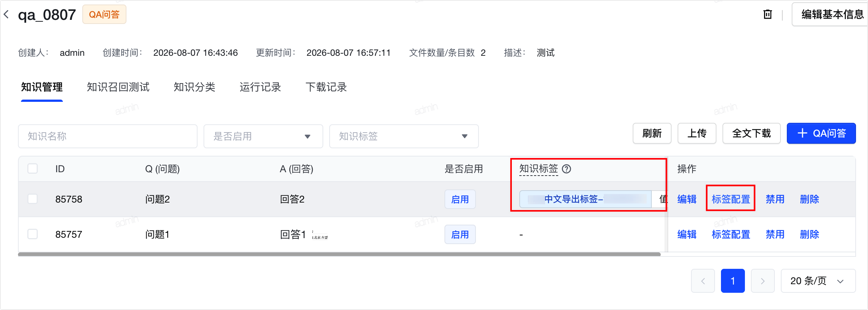This screenshot has width=868, height=310.
Task: Click the horizontal table scrollbar
Action: click(x=339, y=254)
